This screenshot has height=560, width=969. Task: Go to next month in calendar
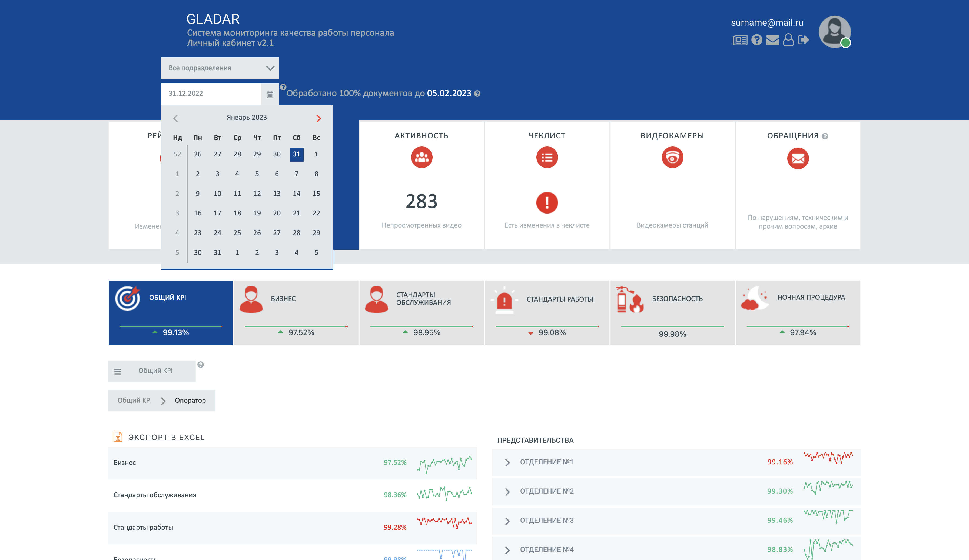pos(318,118)
